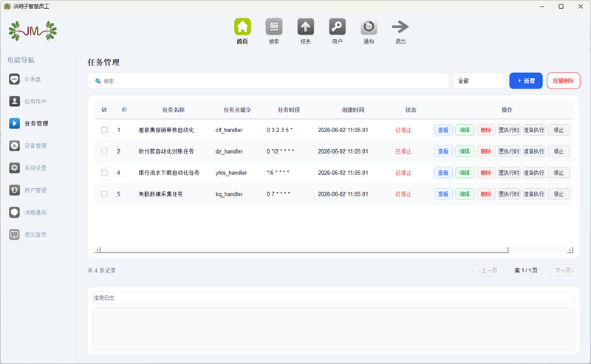This screenshot has height=364, width=591.
Task: Click 准备执行 for kq_handler row
Action: [x=534, y=194]
